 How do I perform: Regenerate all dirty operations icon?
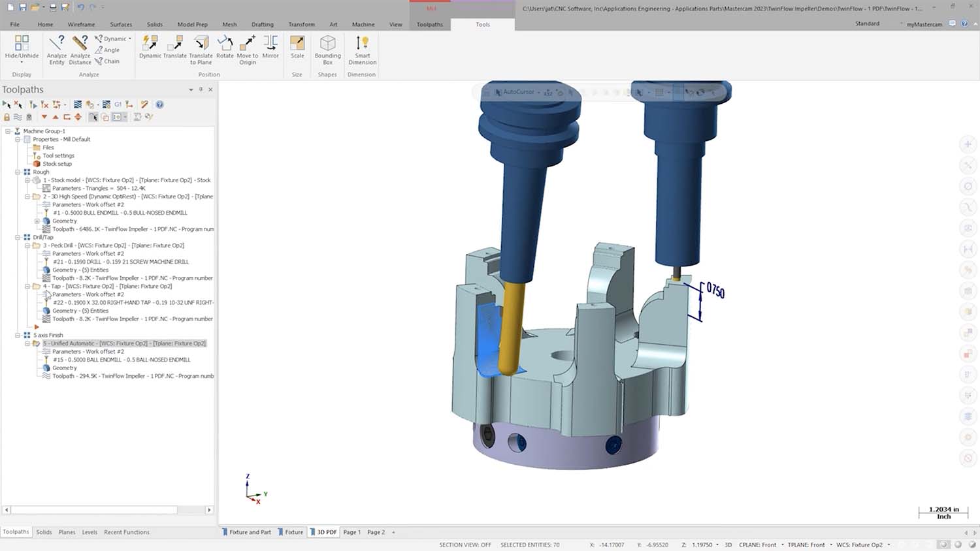[x=44, y=104]
